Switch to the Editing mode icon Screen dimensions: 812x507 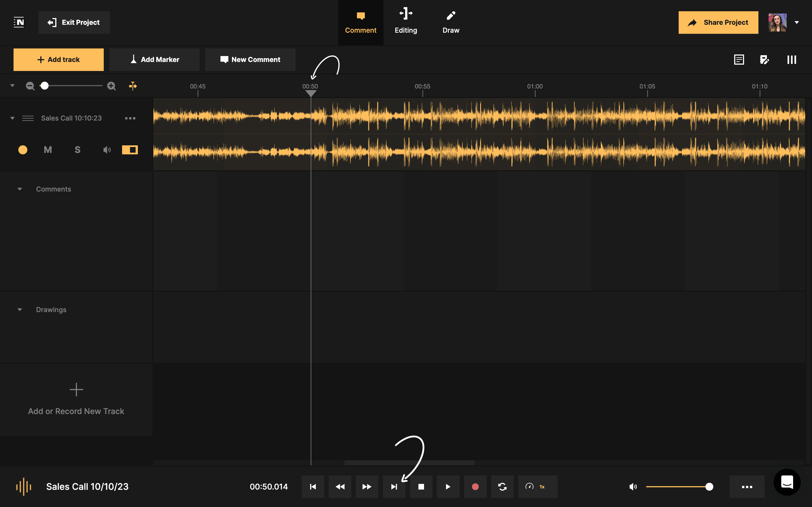tap(406, 22)
